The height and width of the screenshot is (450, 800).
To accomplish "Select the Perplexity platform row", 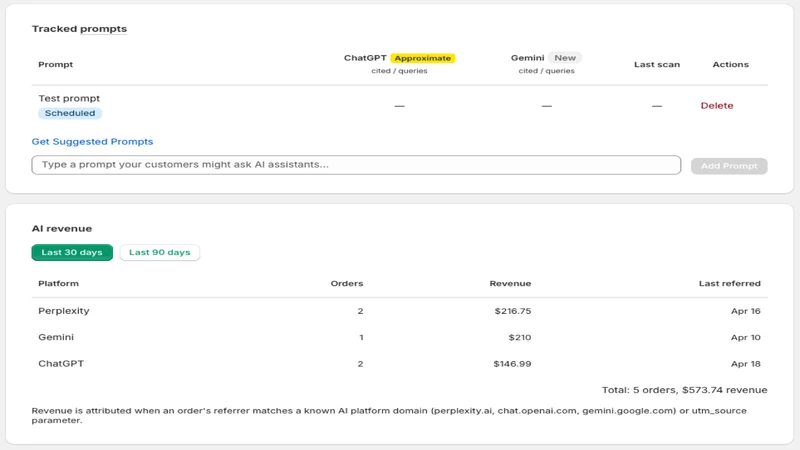I will [x=399, y=311].
